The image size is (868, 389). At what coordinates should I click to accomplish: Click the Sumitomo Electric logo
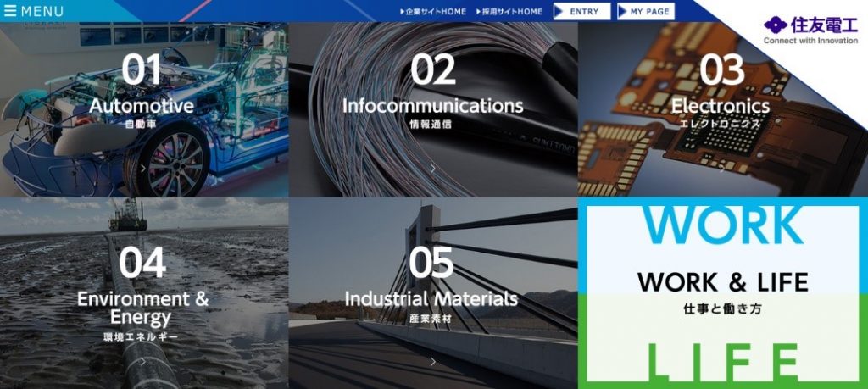[x=810, y=31]
